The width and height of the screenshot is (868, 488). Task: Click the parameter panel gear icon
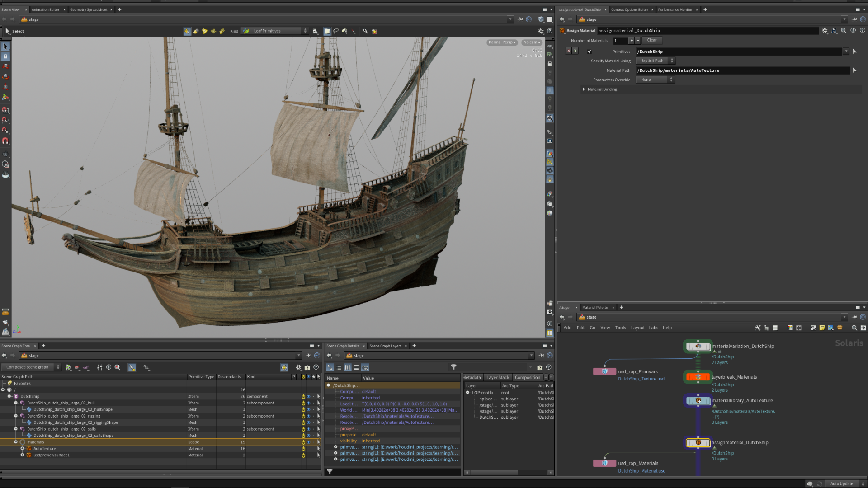click(825, 31)
